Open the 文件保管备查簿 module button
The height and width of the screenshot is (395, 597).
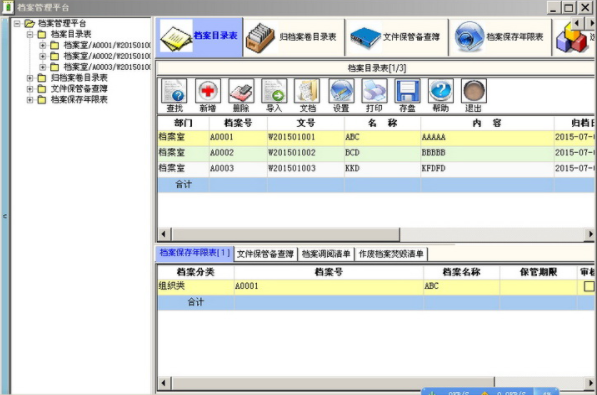(x=397, y=37)
